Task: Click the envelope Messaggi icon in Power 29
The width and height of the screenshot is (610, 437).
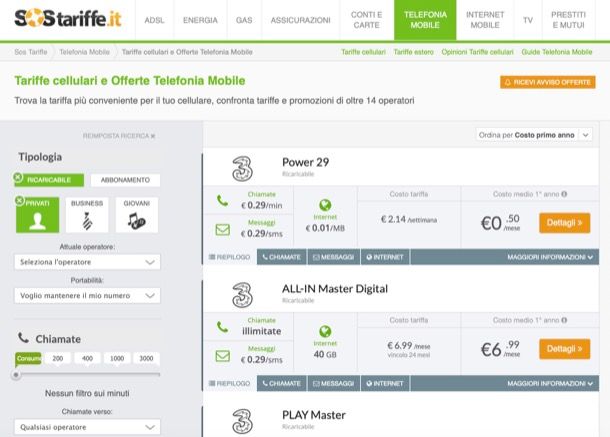Action: (223, 230)
